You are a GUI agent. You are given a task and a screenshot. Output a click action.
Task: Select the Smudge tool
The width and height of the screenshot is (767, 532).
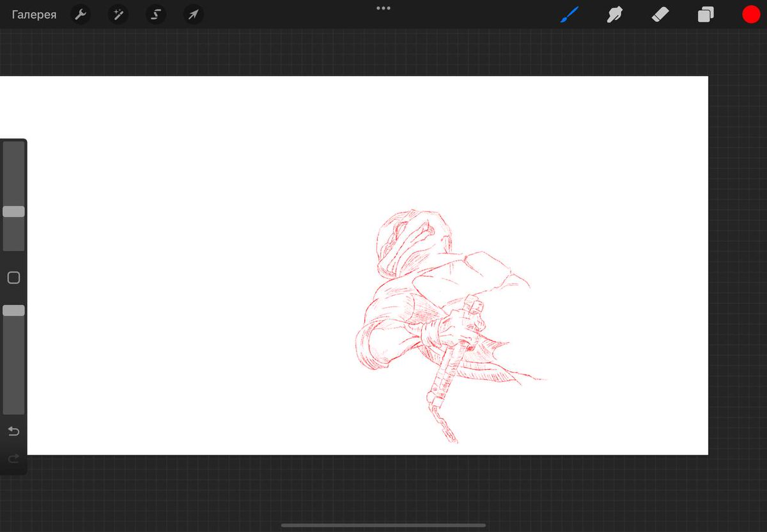tap(614, 14)
